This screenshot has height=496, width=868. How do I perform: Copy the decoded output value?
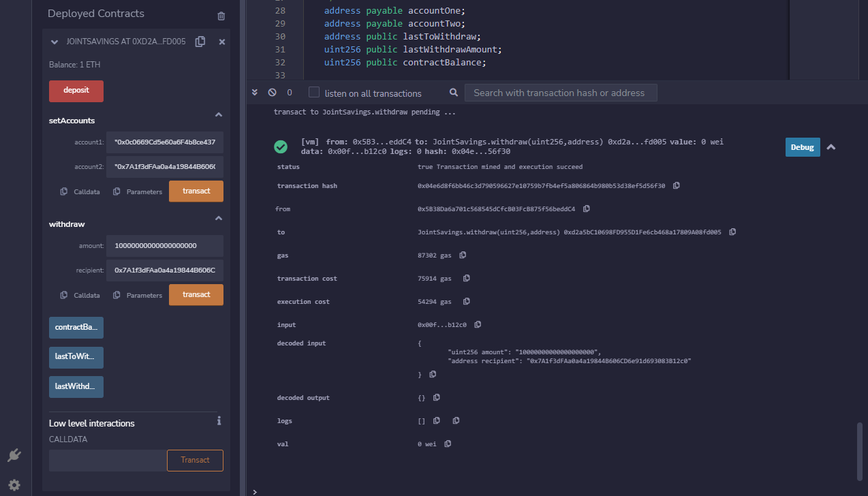tap(437, 397)
